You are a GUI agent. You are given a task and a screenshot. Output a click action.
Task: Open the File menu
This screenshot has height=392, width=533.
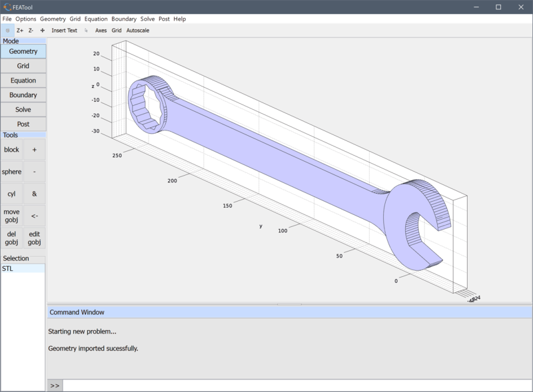click(x=7, y=19)
